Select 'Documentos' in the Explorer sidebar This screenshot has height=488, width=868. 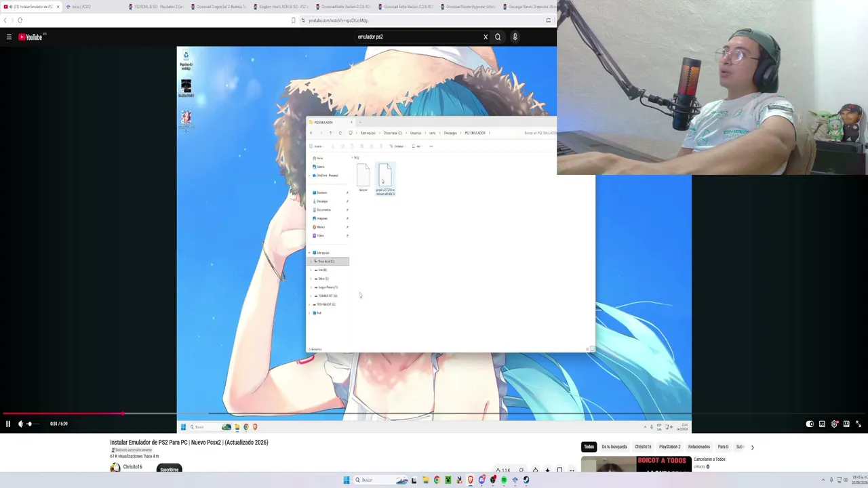pos(323,210)
